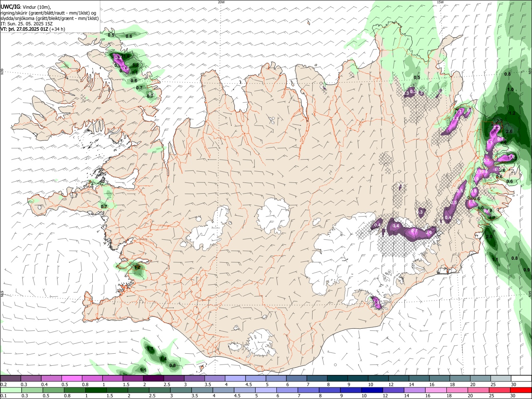Click light periwinkle swatch between 4 and 4.5, snow scale

pos(235,379)
